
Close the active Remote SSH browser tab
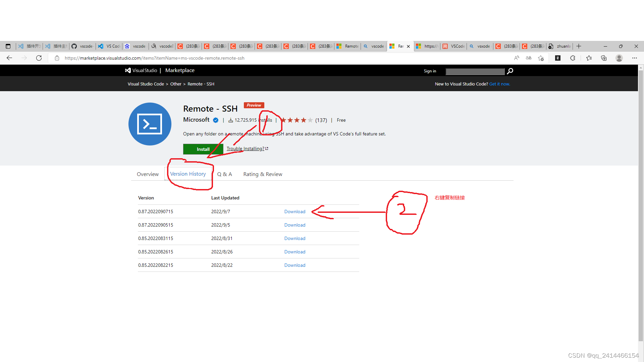(408, 46)
